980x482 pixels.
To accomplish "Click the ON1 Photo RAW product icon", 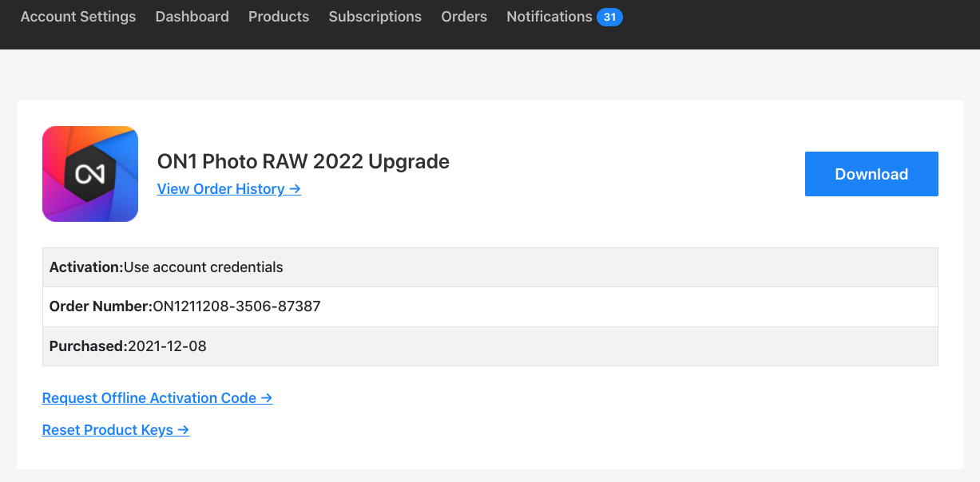I will (x=90, y=174).
